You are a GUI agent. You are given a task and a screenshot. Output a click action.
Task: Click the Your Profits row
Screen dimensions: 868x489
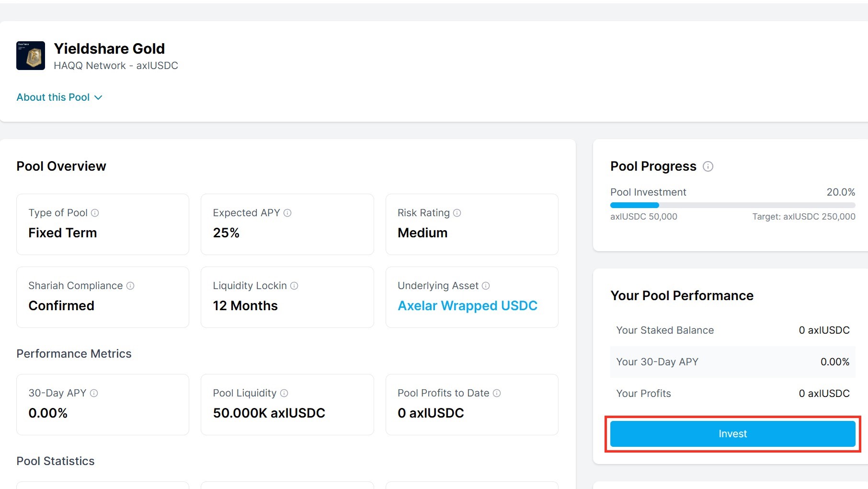click(x=732, y=394)
